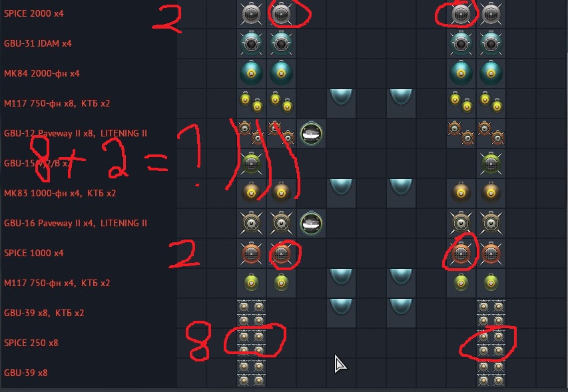Click right drop tank icon in GBU-39 КТБ row

click(x=401, y=307)
